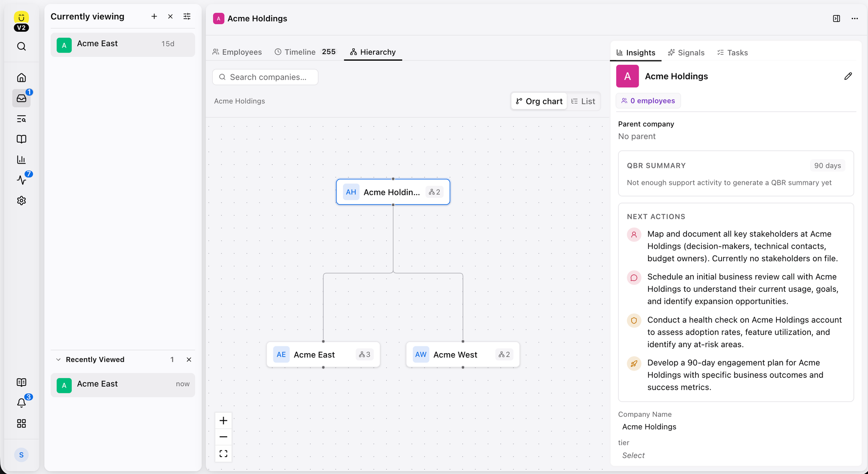The width and height of the screenshot is (868, 474).
Task: Open the apps grid icon
Action: (22, 424)
